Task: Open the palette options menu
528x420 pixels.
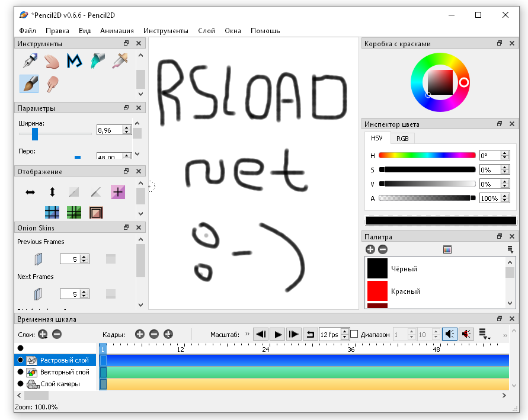Action: pos(510,249)
